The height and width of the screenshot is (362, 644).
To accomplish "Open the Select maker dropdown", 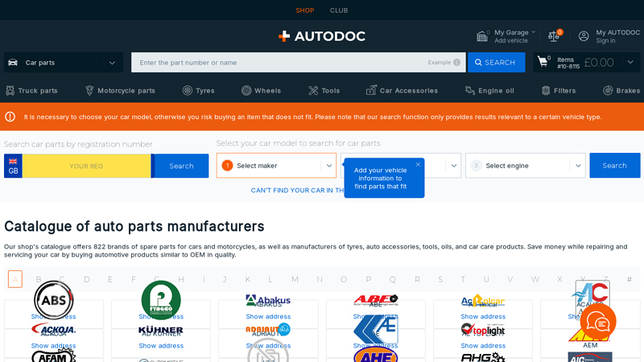I will pos(276,166).
